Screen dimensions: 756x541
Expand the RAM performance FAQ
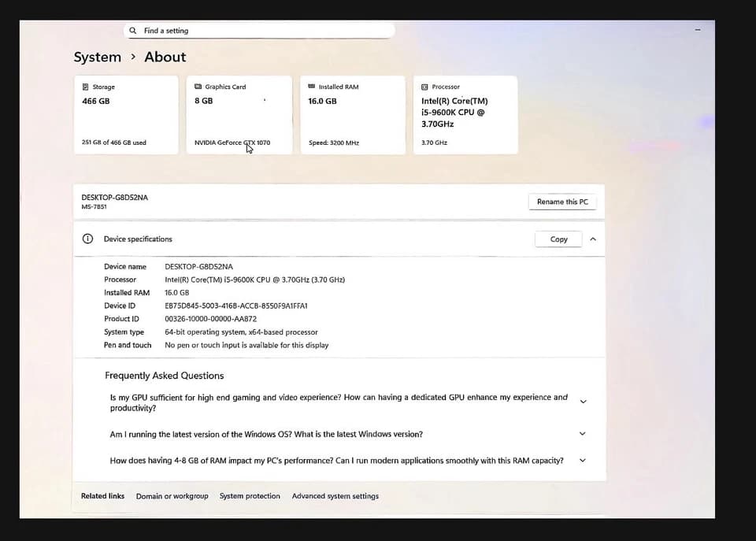(583, 461)
